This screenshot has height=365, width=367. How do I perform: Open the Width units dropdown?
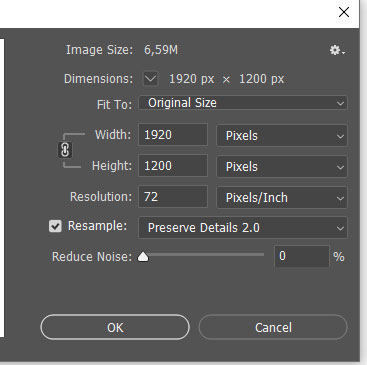[x=282, y=136]
